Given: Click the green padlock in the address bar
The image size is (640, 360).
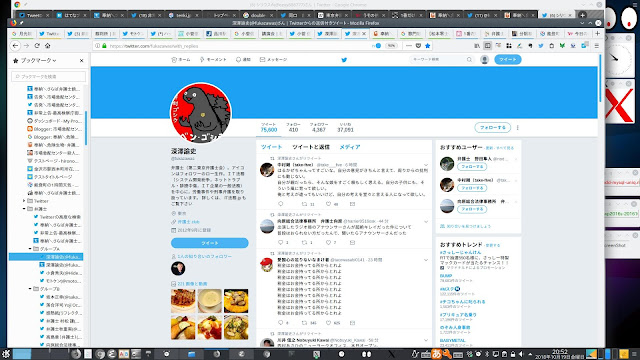Looking at the screenshot, I should click(x=104, y=46).
